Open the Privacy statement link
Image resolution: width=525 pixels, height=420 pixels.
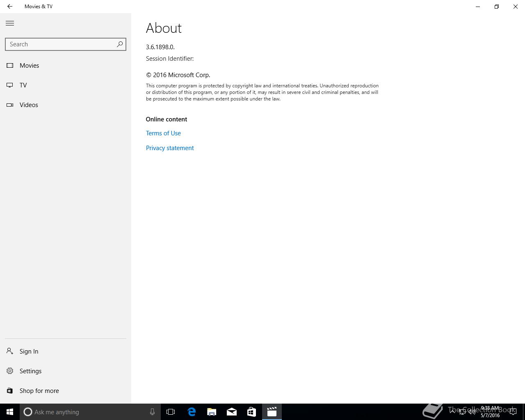(x=170, y=148)
